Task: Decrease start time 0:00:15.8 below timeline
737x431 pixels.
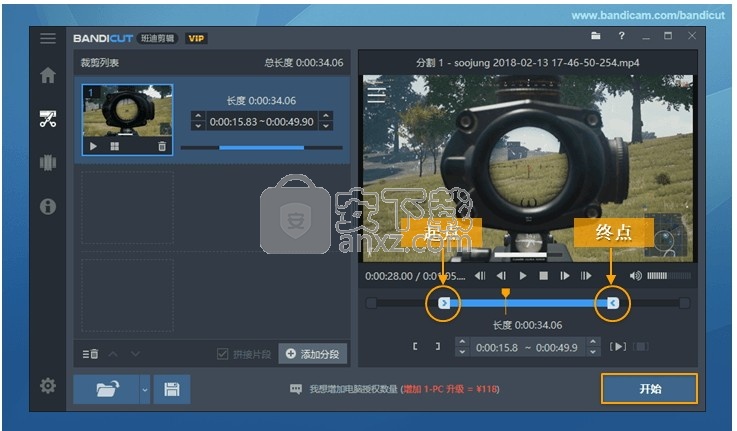Action: click(x=462, y=352)
